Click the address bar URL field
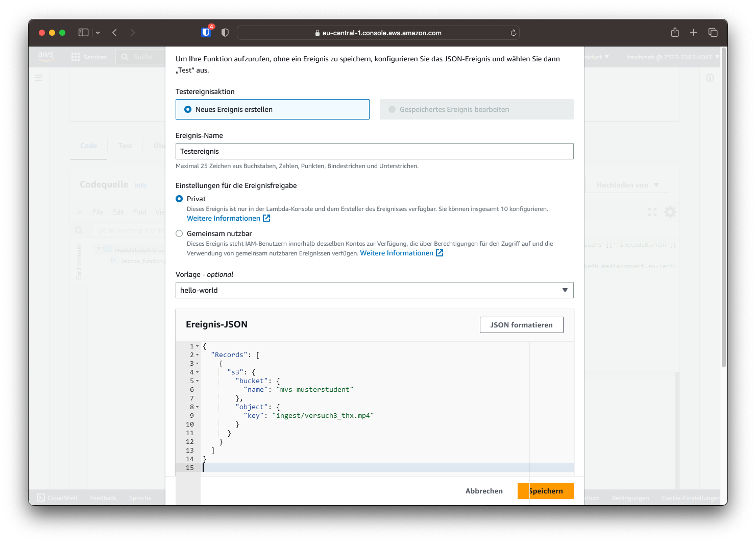This screenshot has width=756, height=543. [x=378, y=33]
